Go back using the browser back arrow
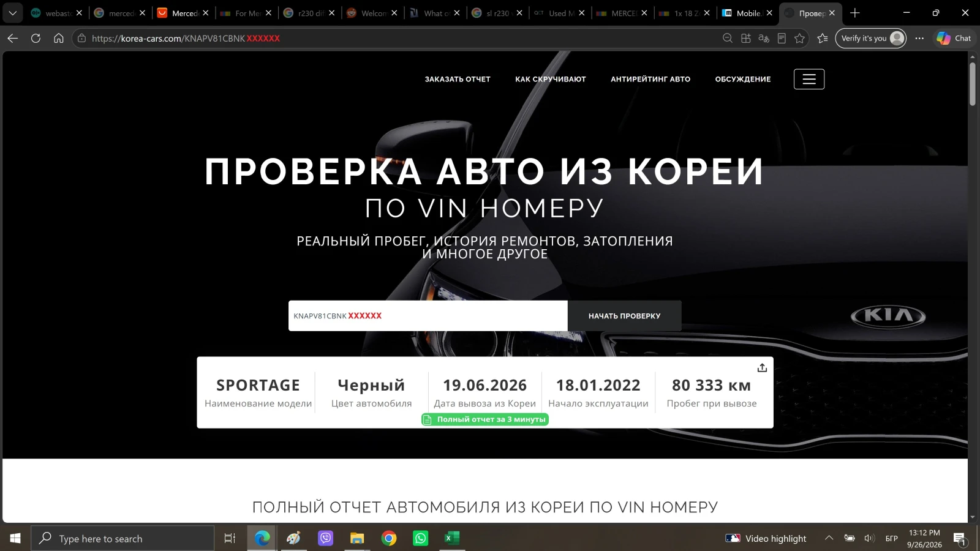The image size is (980, 551). click(x=13, y=38)
